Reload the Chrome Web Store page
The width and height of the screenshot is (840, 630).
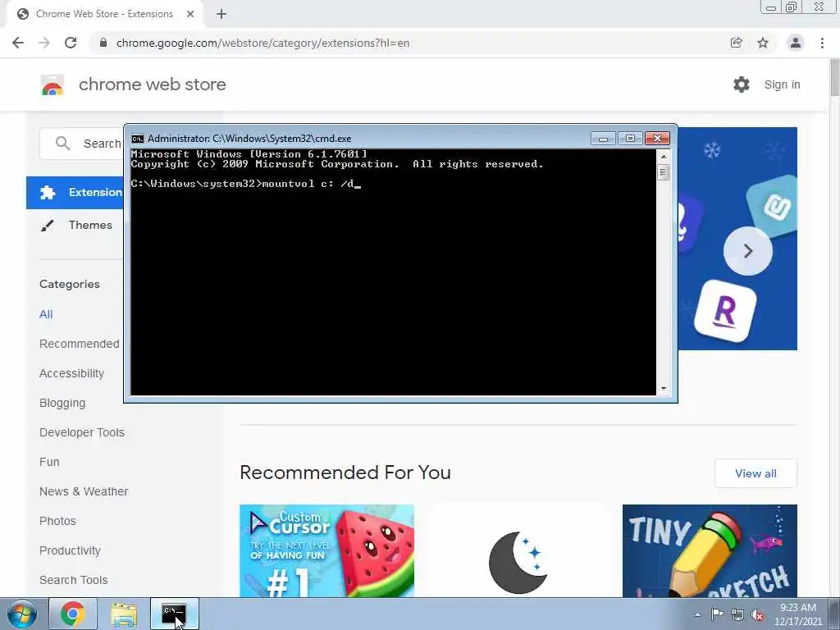point(71,43)
